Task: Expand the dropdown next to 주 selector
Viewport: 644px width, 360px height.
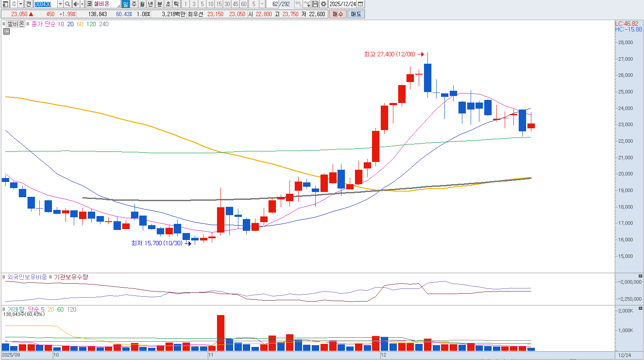Action: (21, 4)
